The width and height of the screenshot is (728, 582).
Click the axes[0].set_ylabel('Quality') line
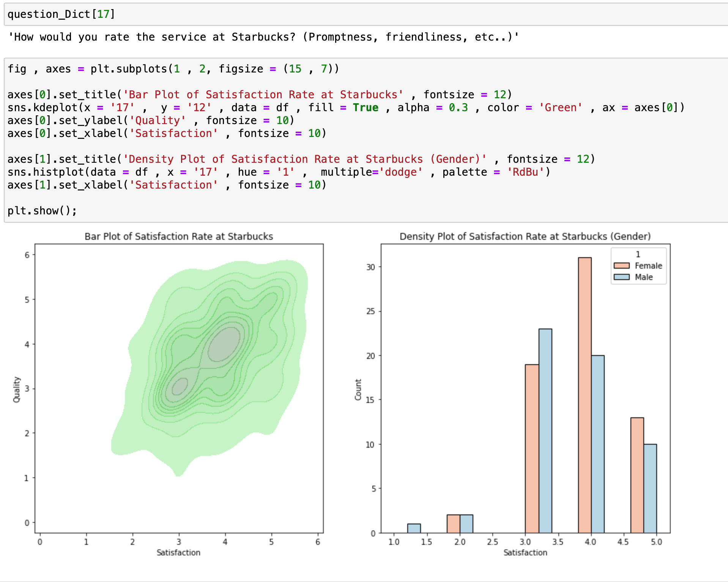151,120
